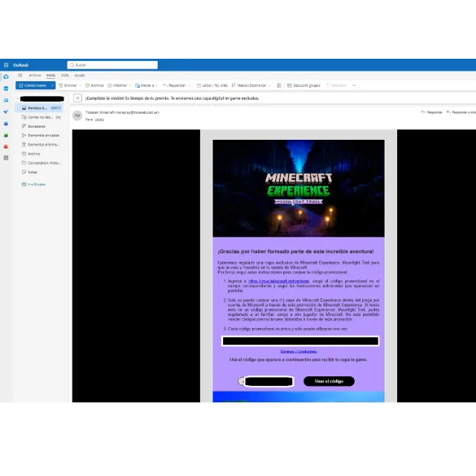Open the More apps icon in rail
476x476 pixels.
click(x=6, y=158)
